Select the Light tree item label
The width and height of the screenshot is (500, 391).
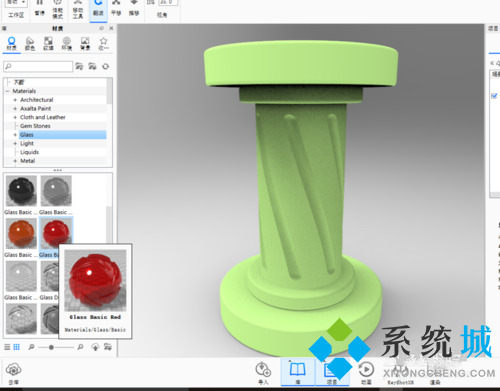pyautogui.click(x=27, y=143)
